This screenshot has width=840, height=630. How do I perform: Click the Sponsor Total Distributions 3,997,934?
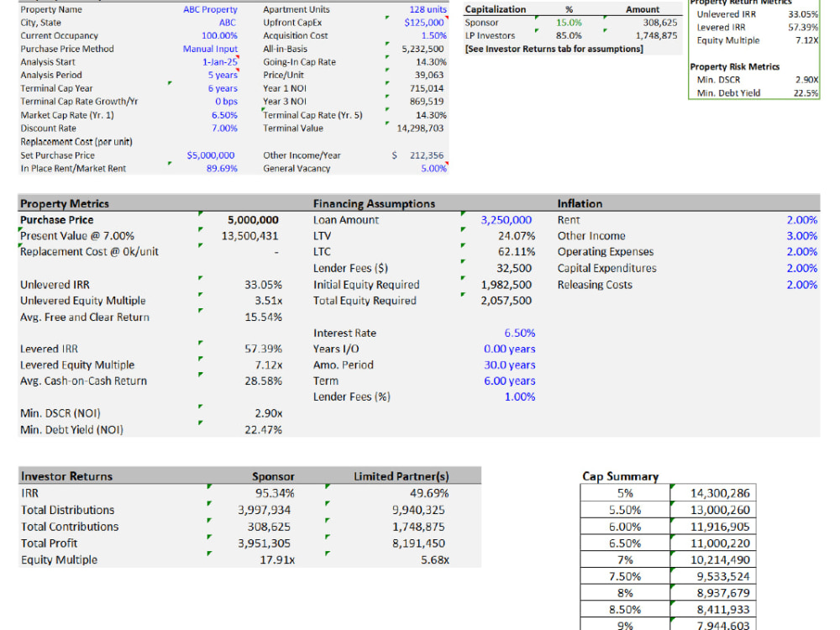click(264, 510)
